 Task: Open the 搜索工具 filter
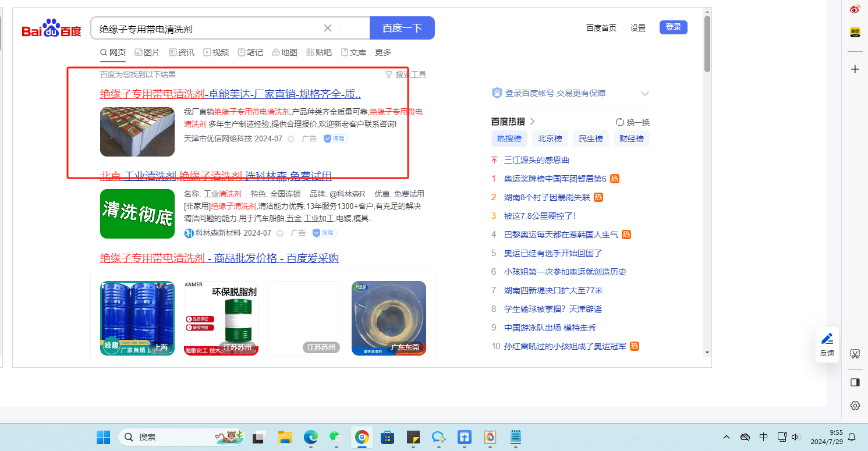click(x=406, y=74)
